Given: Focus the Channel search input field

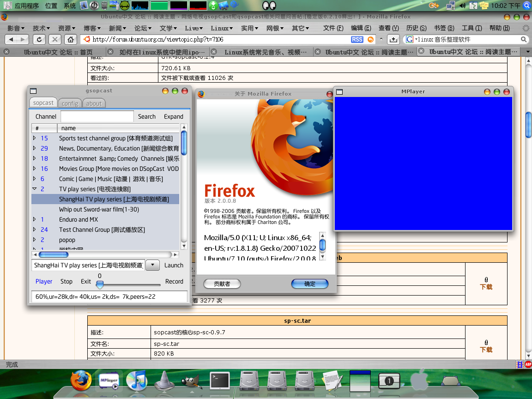Looking at the screenshot, I should pos(97,116).
